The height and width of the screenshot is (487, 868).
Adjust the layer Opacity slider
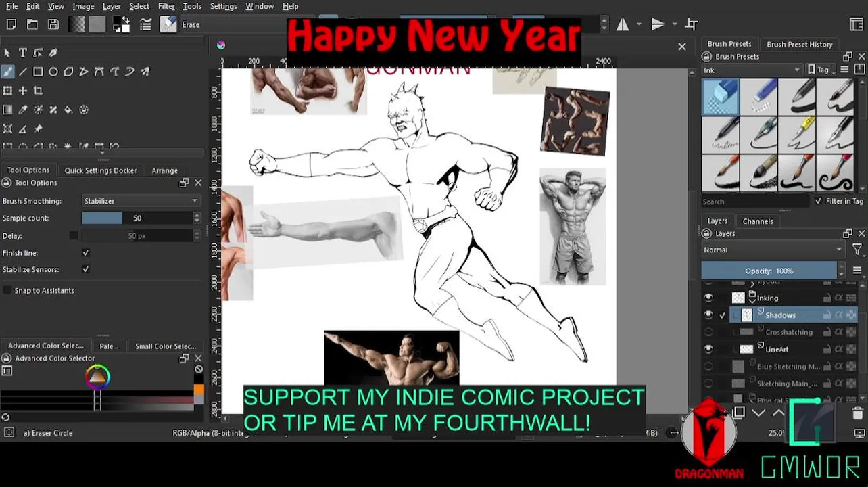pos(769,271)
